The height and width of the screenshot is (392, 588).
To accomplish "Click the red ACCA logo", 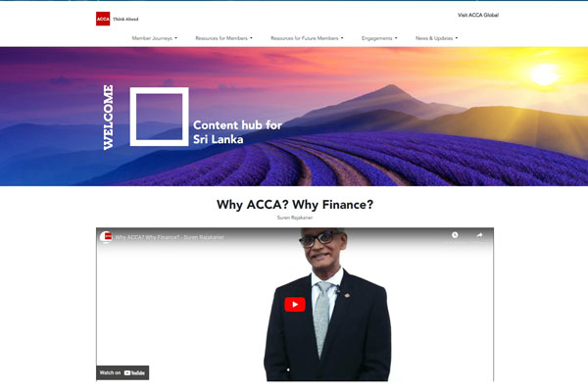I will pos(103,19).
